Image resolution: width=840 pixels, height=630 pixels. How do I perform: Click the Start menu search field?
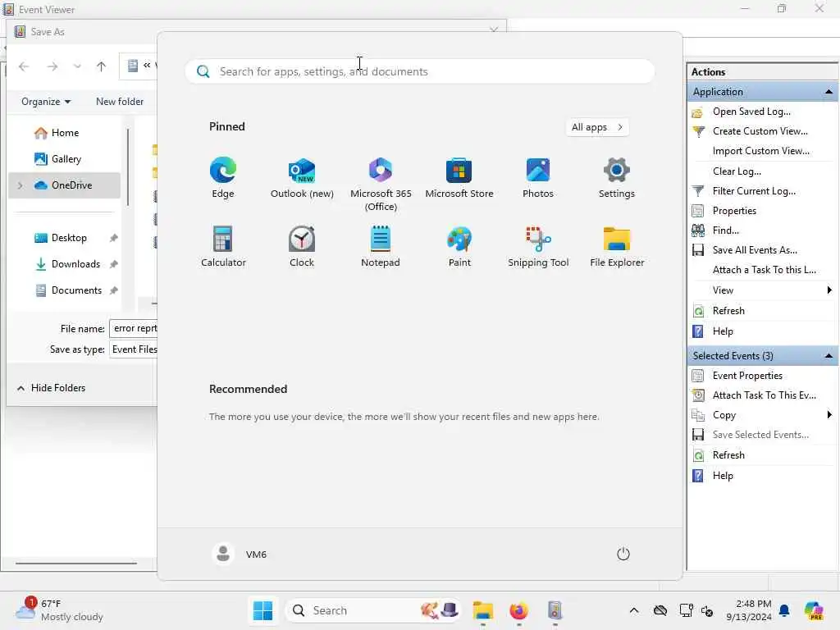pos(419,71)
